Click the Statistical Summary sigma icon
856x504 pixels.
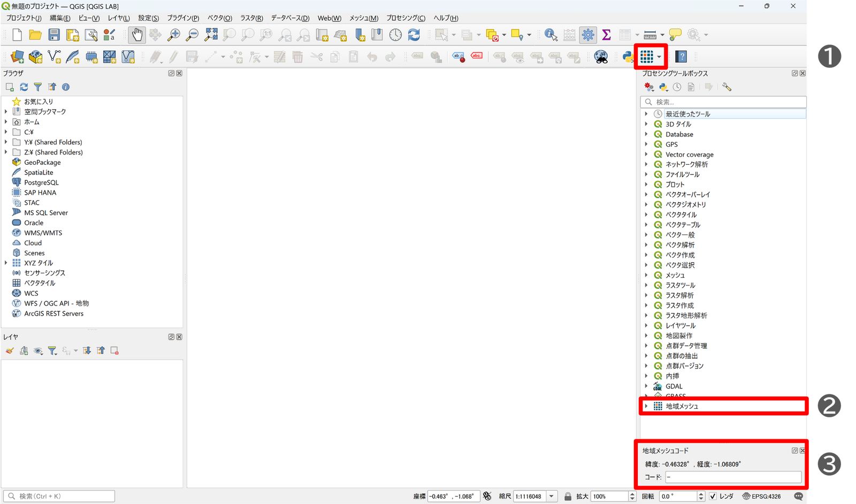(606, 35)
